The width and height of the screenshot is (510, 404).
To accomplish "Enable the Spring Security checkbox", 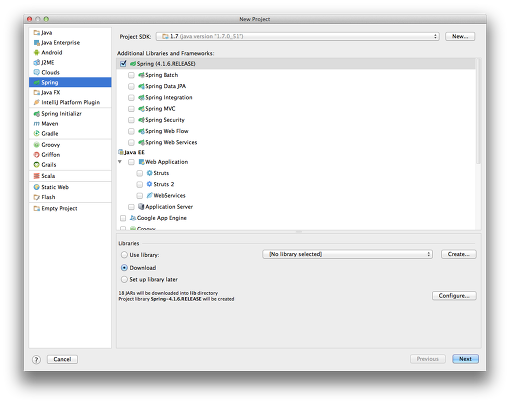I will click(131, 120).
